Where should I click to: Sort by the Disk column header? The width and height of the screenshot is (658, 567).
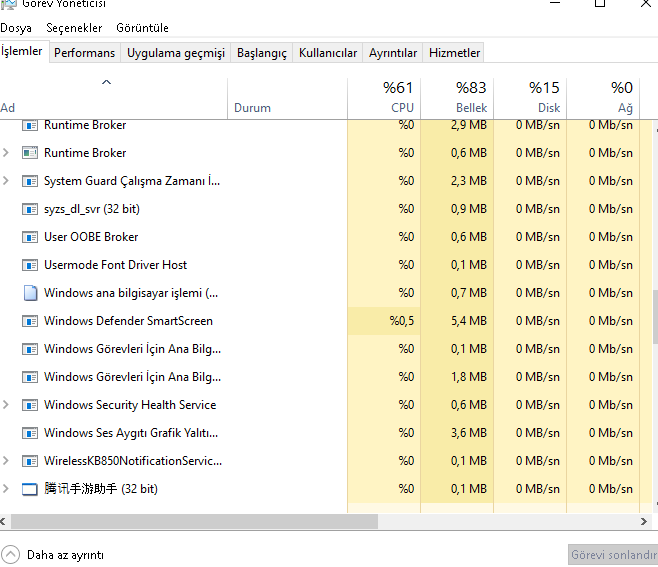(x=530, y=98)
